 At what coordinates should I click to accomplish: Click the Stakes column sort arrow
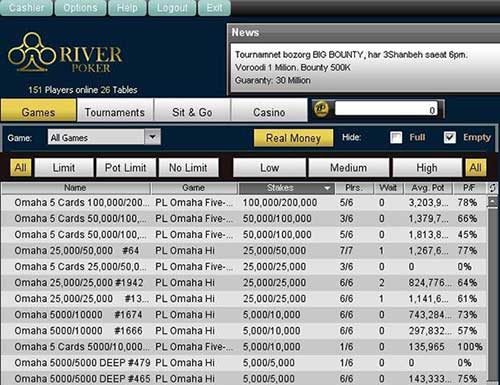[x=327, y=188]
